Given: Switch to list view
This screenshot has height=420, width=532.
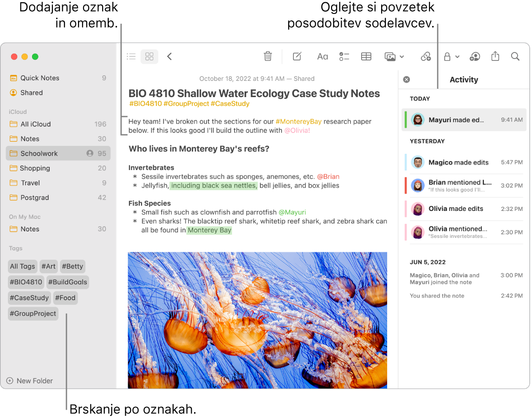Looking at the screenshot, I should [x=131, y=56].
